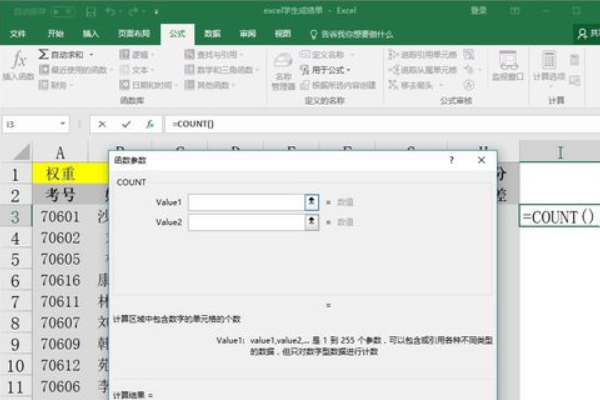Image resolution: width=600 pixels, height=400 pixels.
Task: Collapse dialog via Value2 range selector
Action: click(x=311, y=222)
